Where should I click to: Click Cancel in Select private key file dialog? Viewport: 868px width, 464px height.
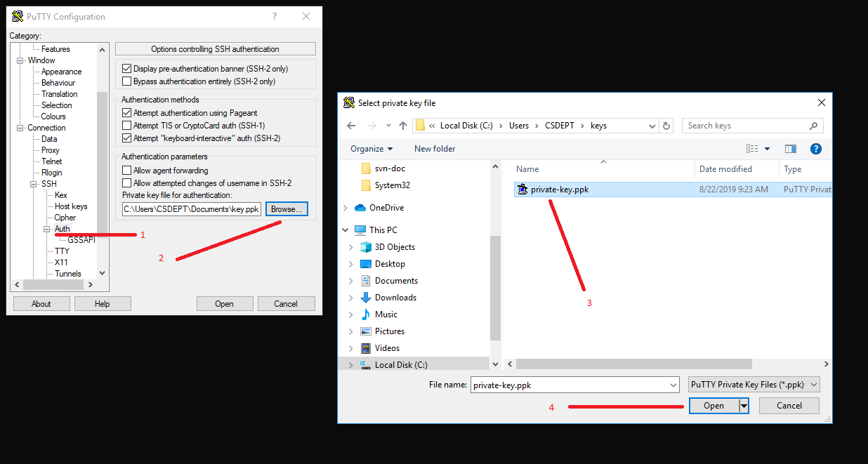pyautogui.click(x=789, y=406)
